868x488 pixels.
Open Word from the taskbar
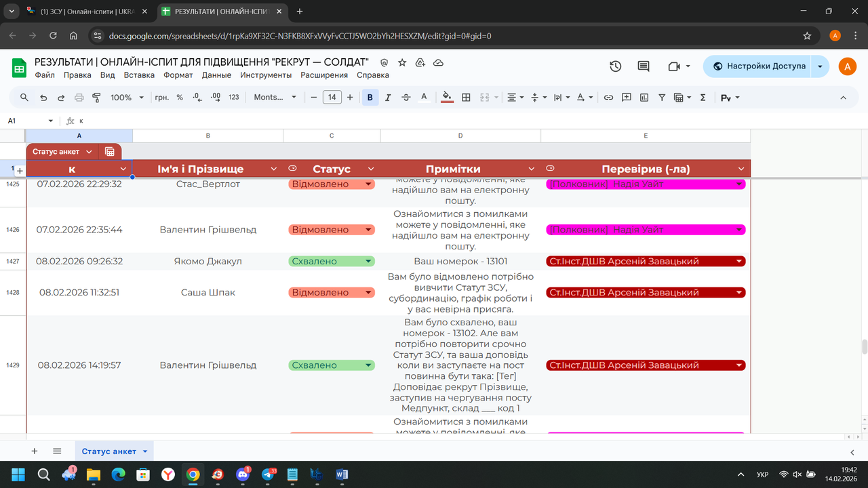[341, 474]
